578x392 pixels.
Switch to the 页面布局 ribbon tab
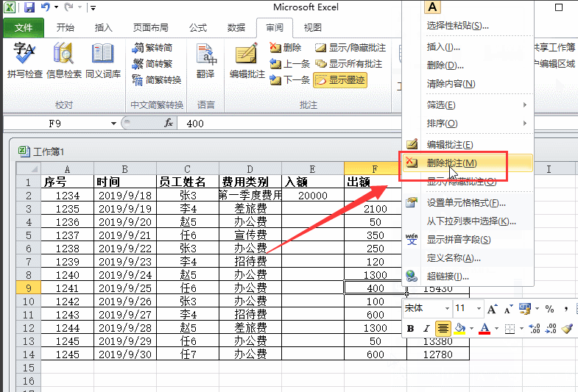pos(150,28)
